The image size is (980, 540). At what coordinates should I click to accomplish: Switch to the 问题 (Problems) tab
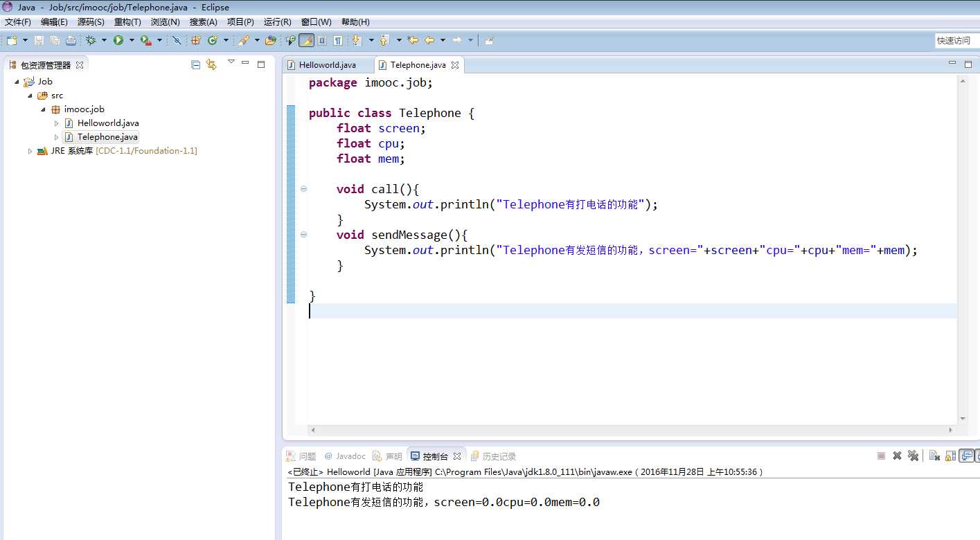[x=301, y=456]
